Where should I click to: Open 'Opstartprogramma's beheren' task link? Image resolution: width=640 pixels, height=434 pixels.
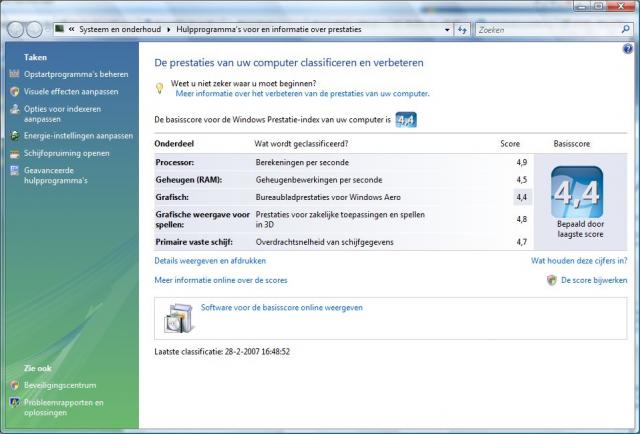[76, 74]
